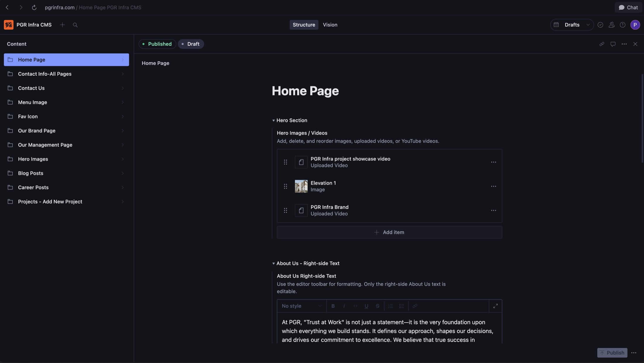Open the user avatar P

pos(635,25)
